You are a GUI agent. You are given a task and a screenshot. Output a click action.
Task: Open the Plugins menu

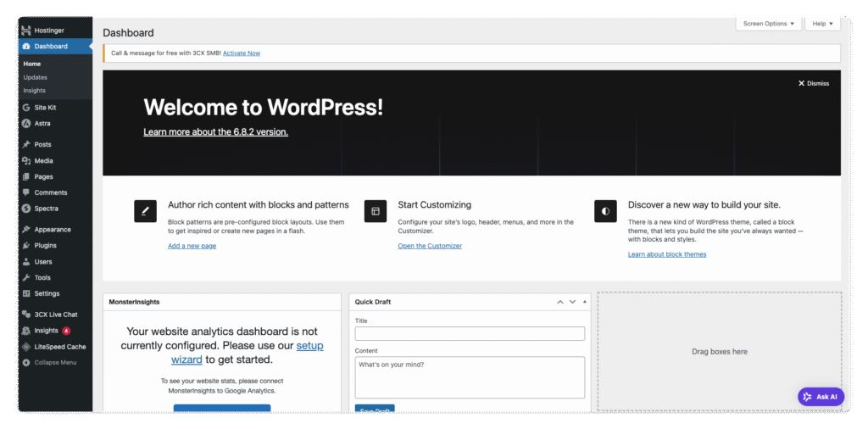coord(55,245)
